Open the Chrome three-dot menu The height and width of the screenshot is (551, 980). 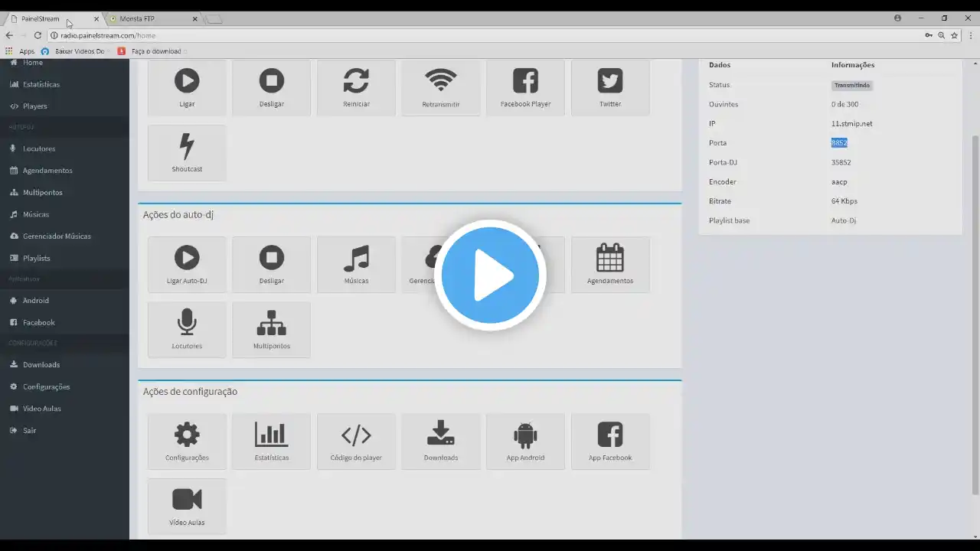[969, 35]
